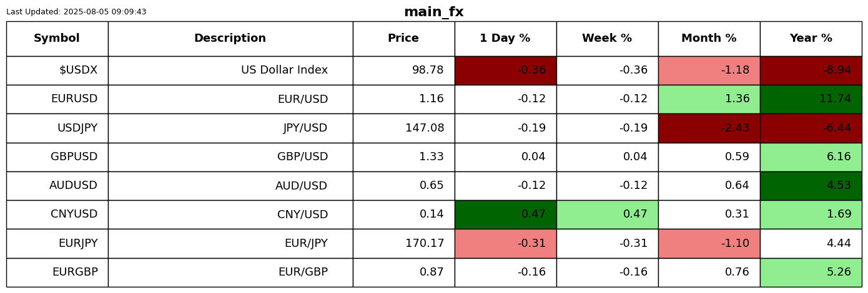Click the Last Updated timestamp text
Image resolution: width=868 pixels, height=293 pixels.
(x=76, y=12)
